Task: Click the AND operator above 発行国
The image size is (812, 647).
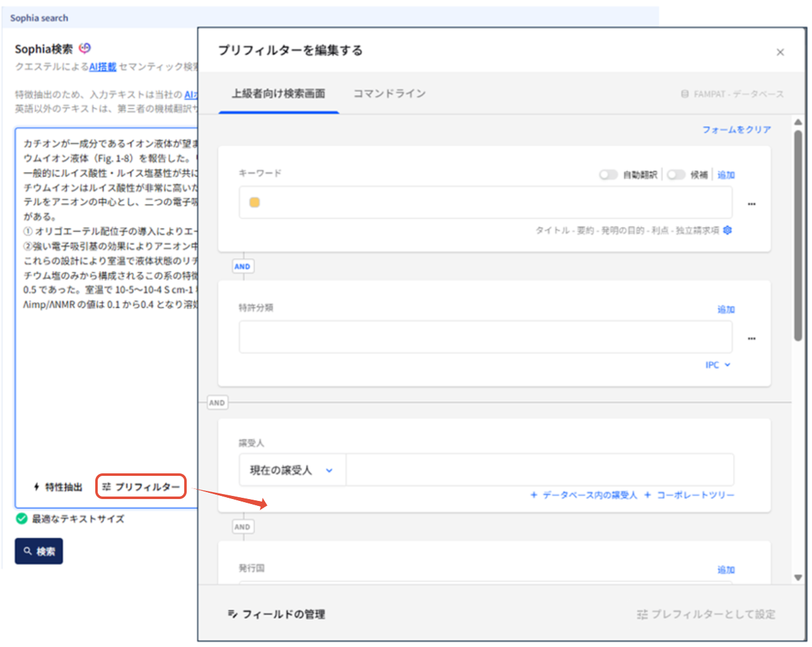Action: coord(242,527)
